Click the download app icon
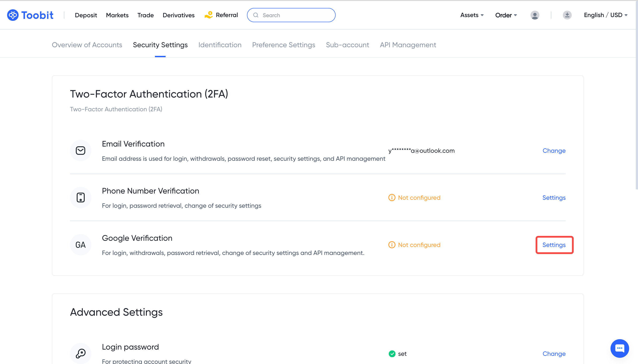Screen dimensions: 638x364 (x=567, y=15)
